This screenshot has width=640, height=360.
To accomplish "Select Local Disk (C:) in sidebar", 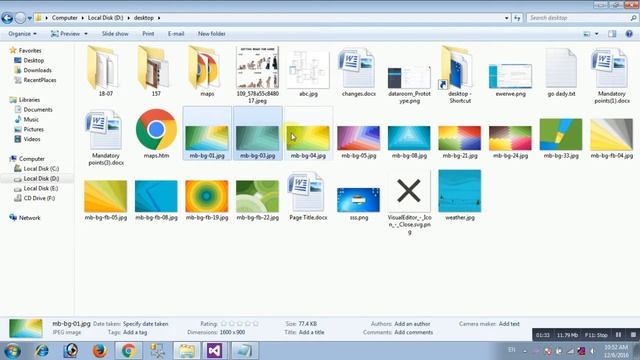I will (x=41, y=169).
